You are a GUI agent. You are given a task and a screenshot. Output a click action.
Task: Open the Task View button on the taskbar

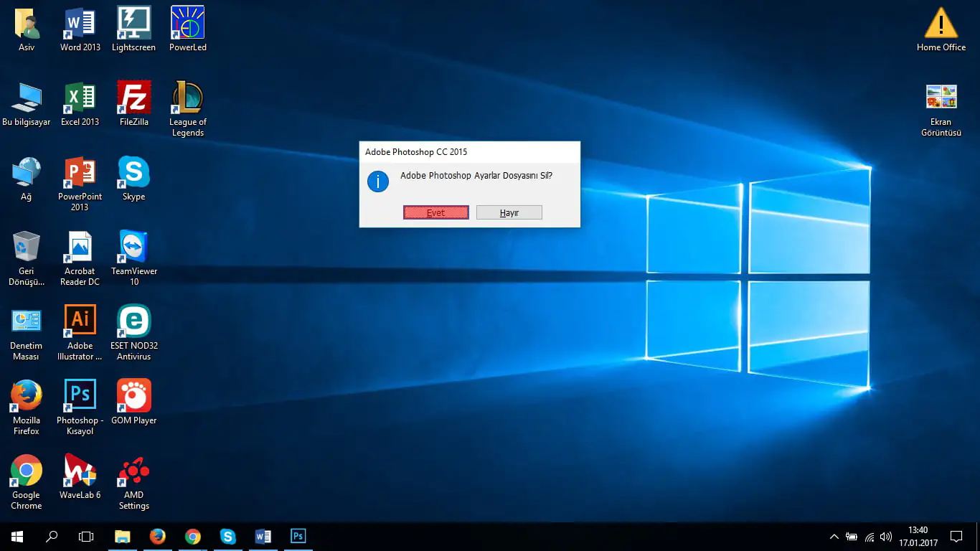coord(86,536)
